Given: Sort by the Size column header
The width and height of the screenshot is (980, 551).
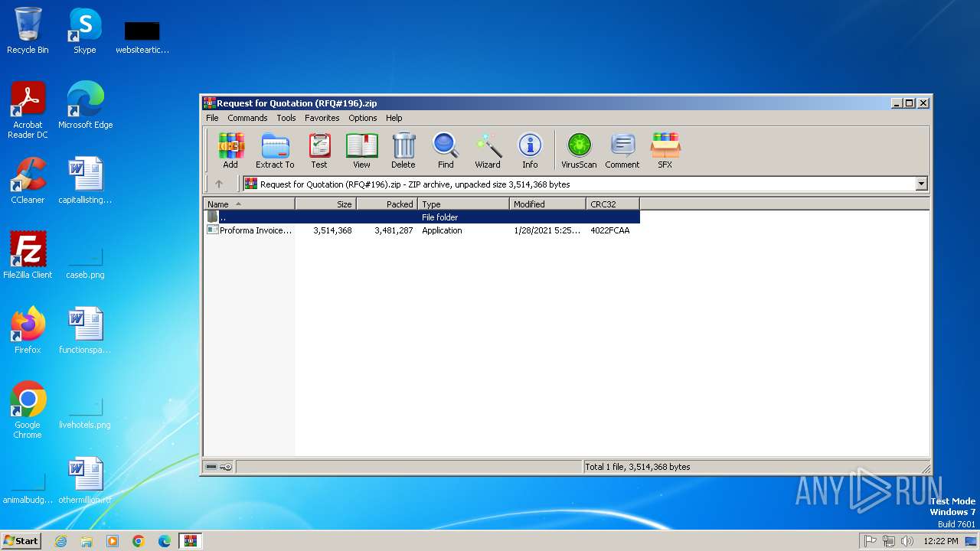Looking at the screenshot, I should click(325, 204).
